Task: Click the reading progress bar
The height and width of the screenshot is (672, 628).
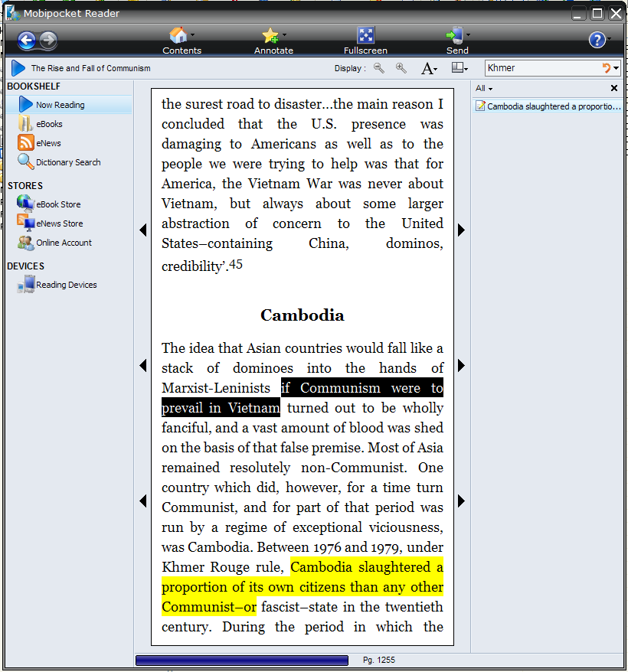Action: point(242,661)
